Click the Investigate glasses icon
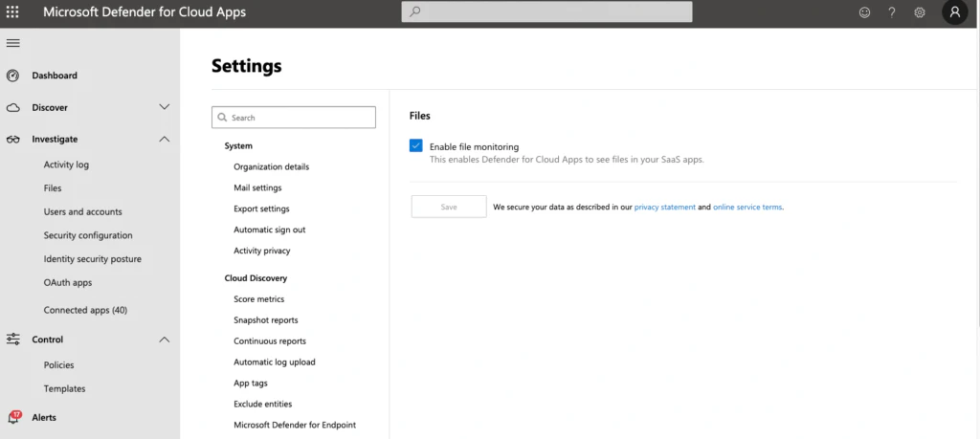 (12, 140)
